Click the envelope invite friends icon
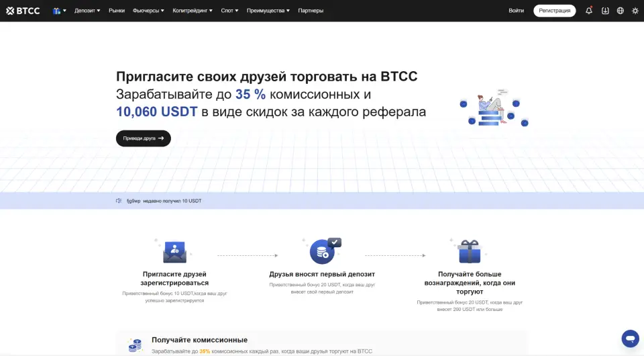Screen dimensions: 644x356 174,252
